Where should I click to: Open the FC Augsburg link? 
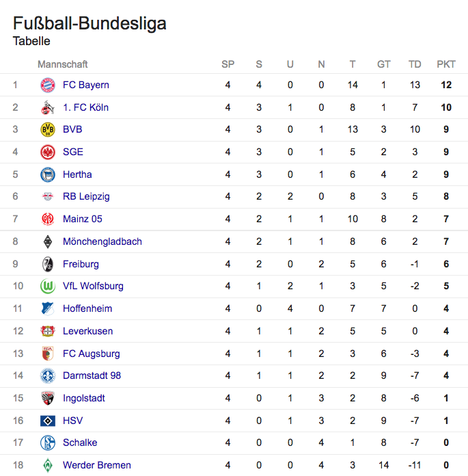92,354
